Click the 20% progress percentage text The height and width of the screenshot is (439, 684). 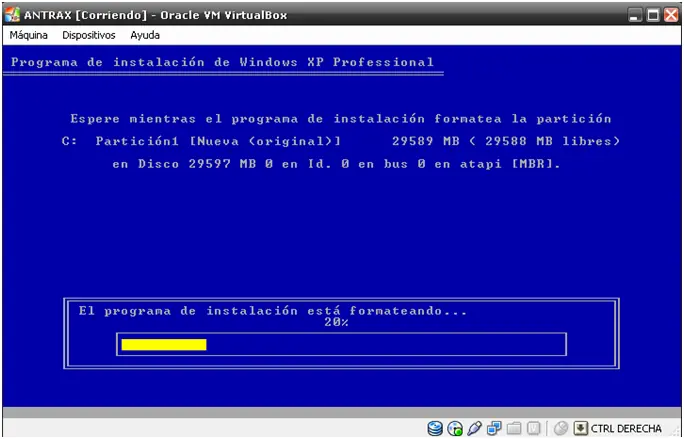coord(336,322)
